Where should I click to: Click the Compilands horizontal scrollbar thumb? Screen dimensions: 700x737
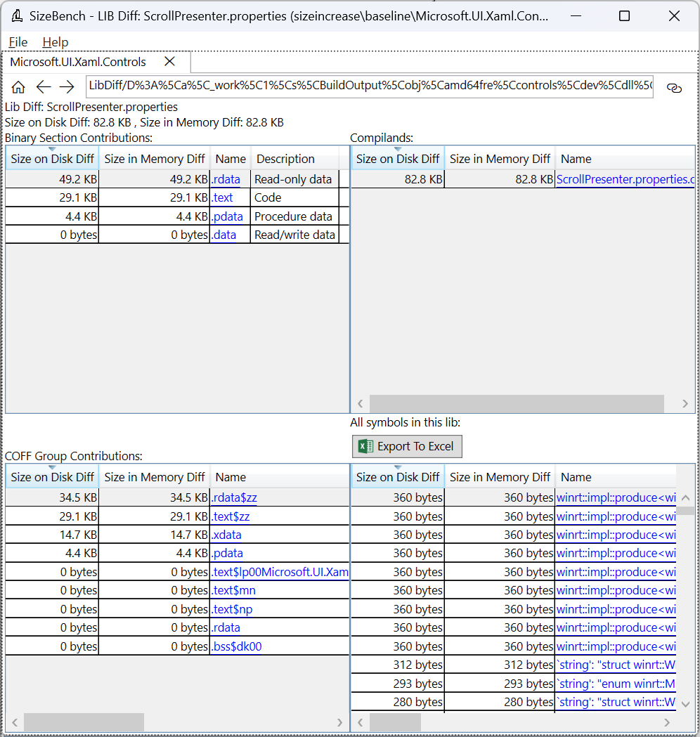point(517,403)
